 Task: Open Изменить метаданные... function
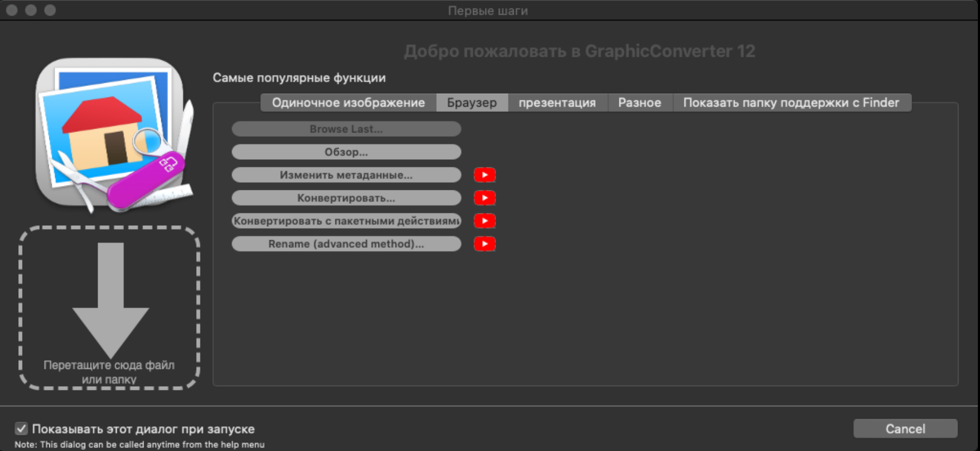346,175
